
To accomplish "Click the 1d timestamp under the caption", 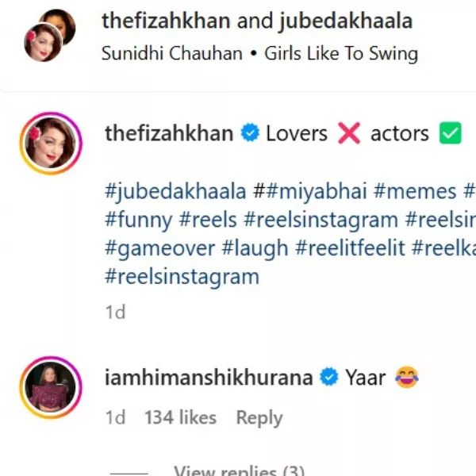I will pos(116,313).
